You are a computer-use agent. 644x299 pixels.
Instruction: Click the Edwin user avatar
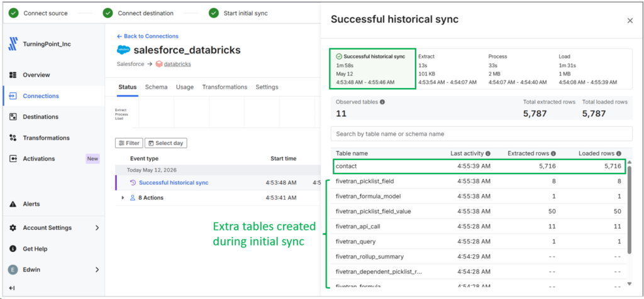(x=13, y=269)
